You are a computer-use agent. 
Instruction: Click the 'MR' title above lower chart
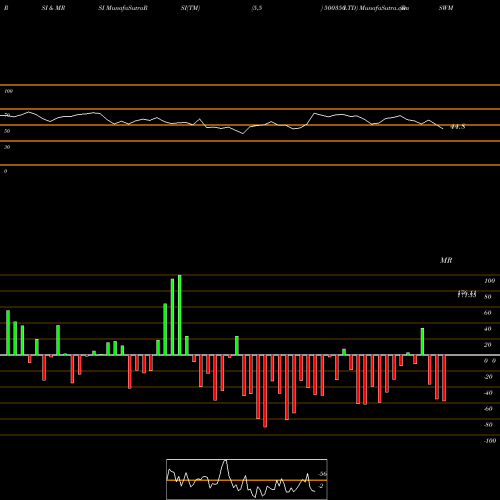tap(446, 260)
